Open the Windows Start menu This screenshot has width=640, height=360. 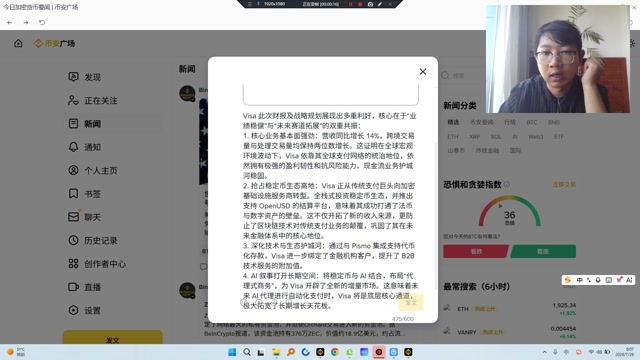coord(232,352)
